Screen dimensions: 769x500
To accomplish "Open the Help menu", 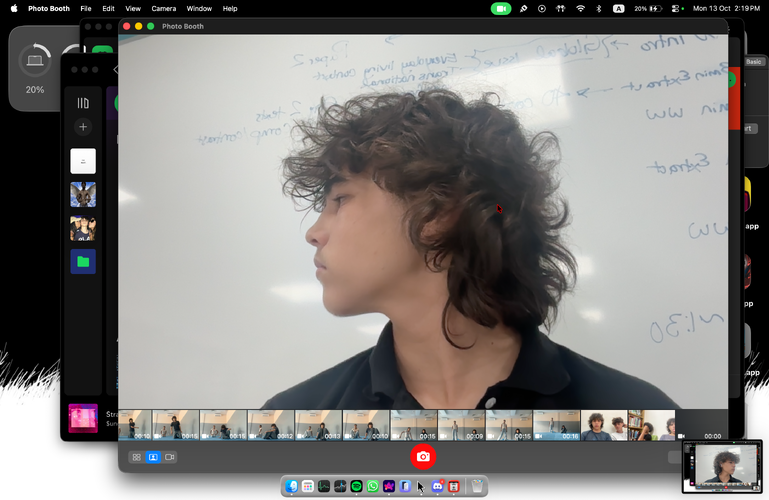I will [x=230, y=8].
